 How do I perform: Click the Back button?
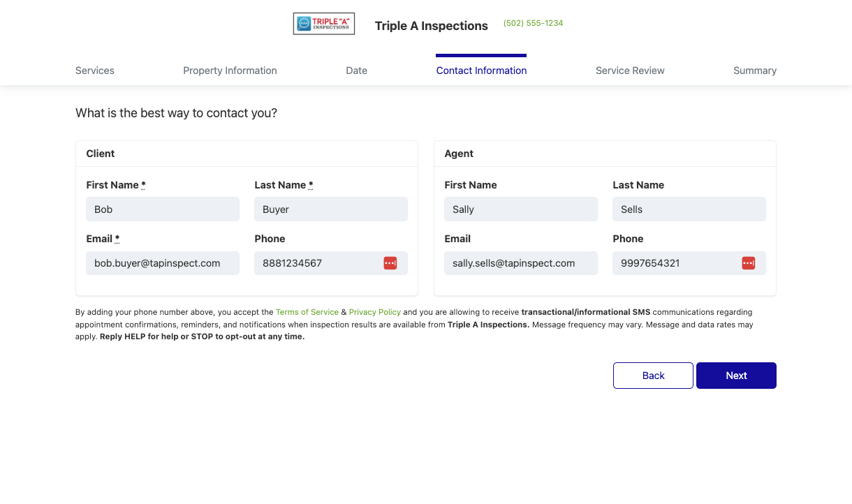coord(653,376)
